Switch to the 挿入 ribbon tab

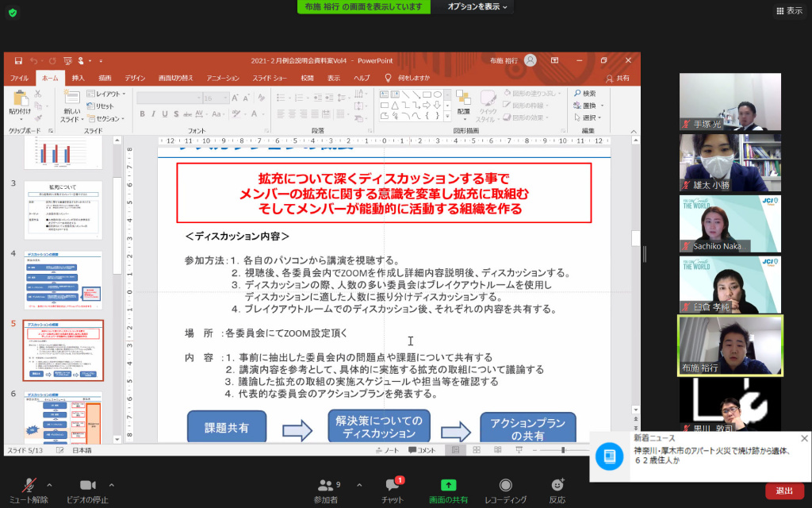click(x=79, y=78)
